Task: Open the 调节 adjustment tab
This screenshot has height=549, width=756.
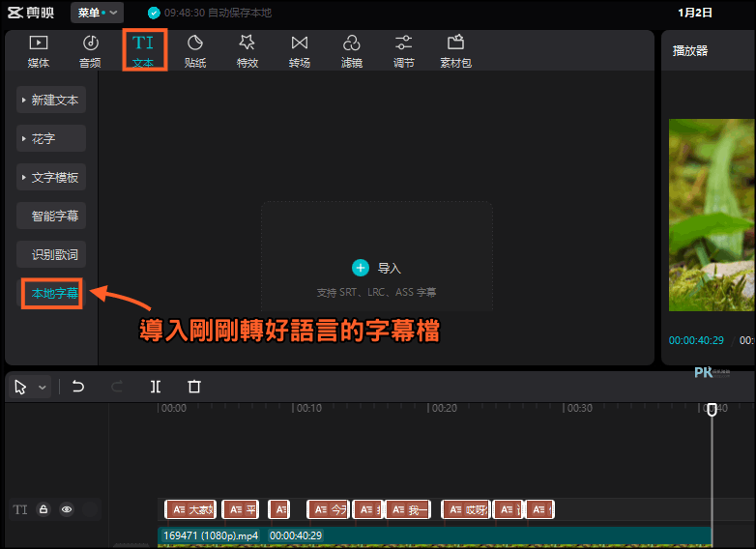Action: 403,51
